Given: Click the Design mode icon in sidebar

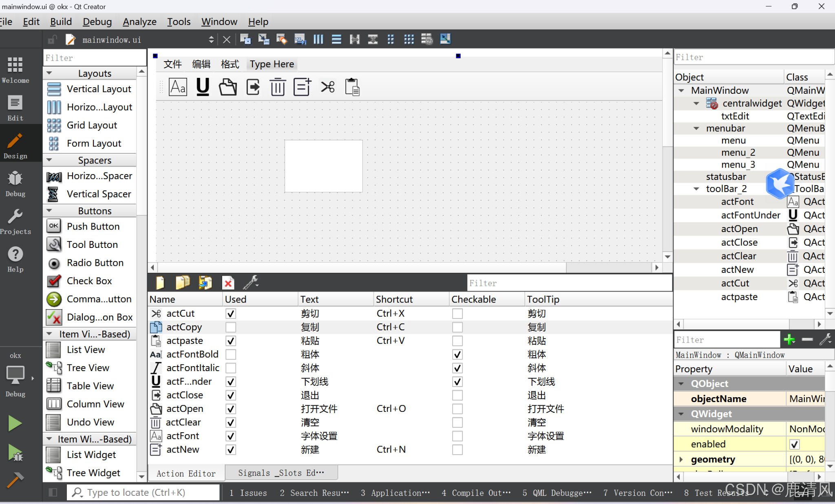Looking at the screenshot, I should tap(15, 145).
